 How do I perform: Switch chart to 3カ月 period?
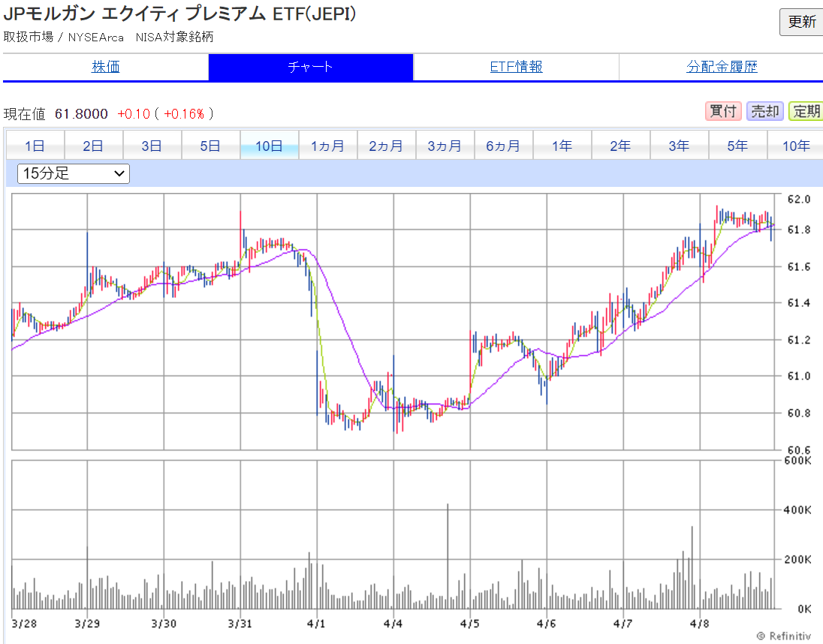point(445,146)
